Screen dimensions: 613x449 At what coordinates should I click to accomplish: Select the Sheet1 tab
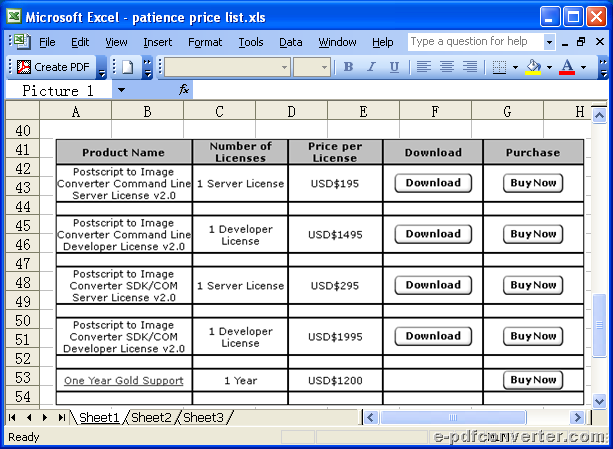99,418
